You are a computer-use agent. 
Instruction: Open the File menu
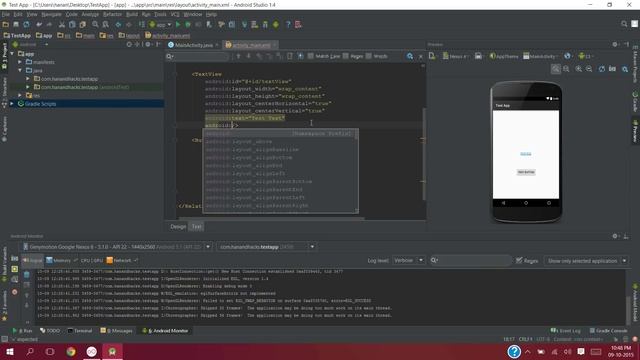tap(6, 14)
